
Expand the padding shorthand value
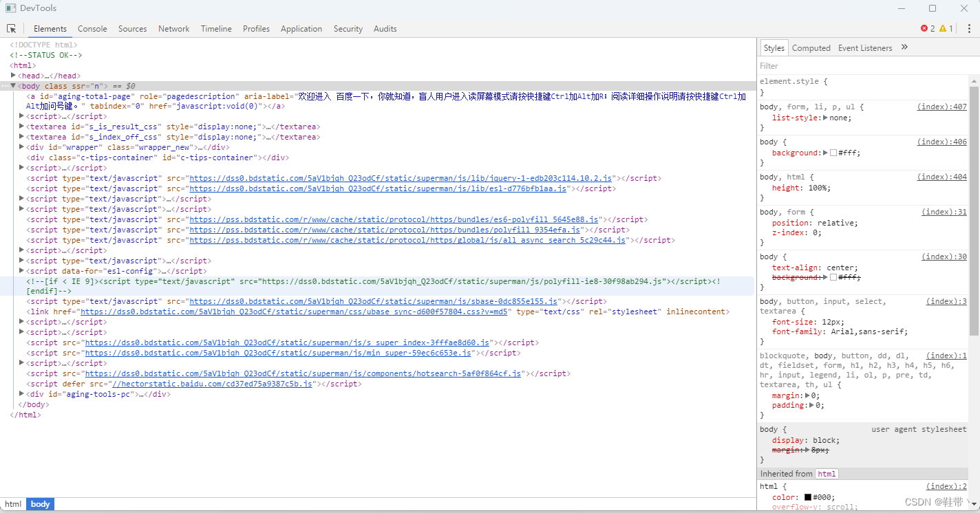tap(811, 405)
